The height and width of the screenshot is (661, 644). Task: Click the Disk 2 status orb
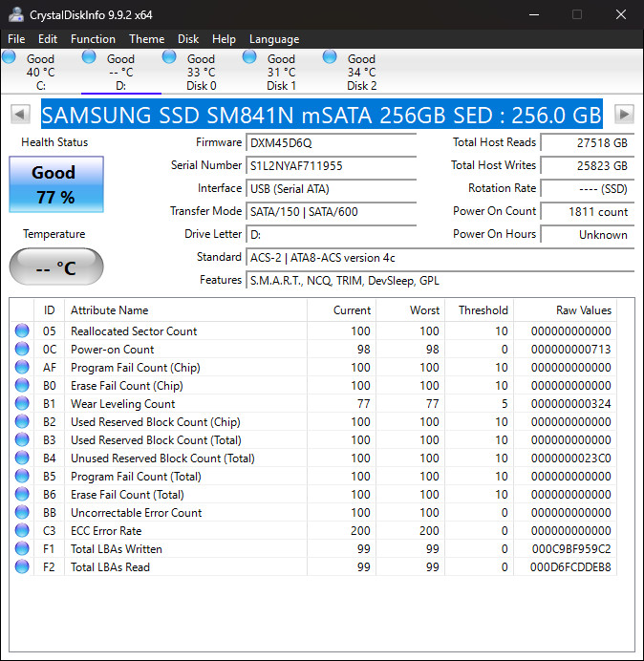tap(330, 56)
